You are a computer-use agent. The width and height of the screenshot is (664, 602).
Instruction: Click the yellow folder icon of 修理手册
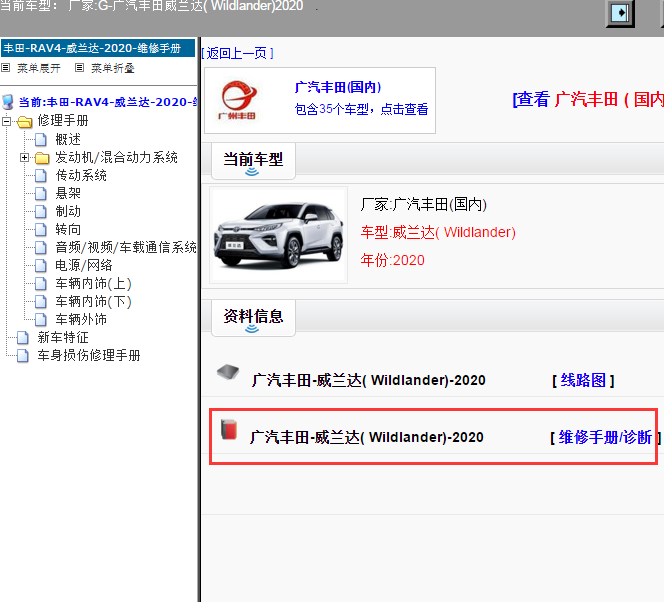coord(25,122)
